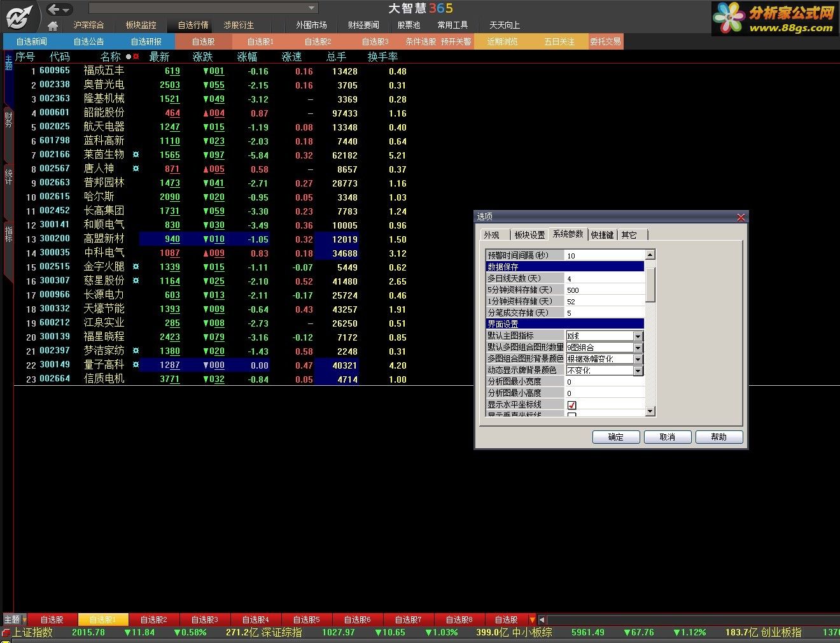
Task: Open the 动态显示牌背景颜色 dropdown
Action: coord(638,371)
